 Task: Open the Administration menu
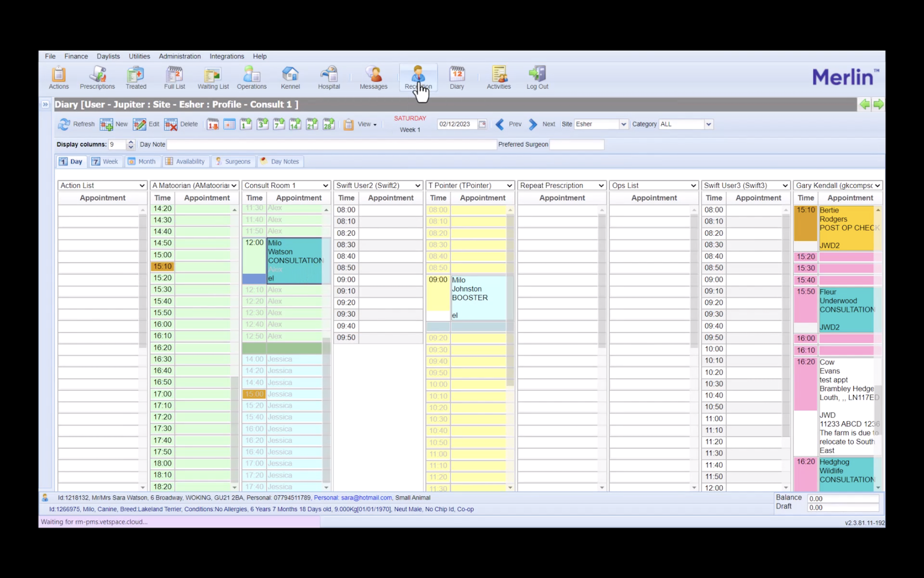pos(180,56)
